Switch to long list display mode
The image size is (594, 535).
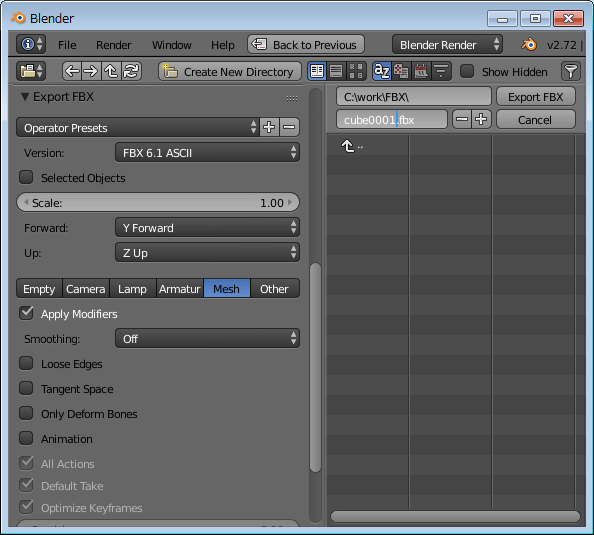pyautogui.click(x=336, y=71)
